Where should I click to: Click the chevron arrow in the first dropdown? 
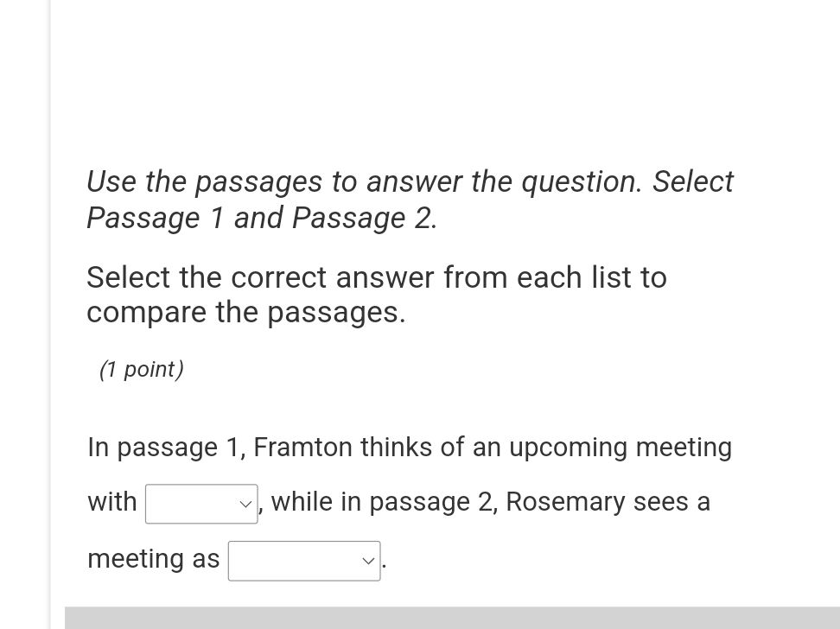[x=245, y=503]
